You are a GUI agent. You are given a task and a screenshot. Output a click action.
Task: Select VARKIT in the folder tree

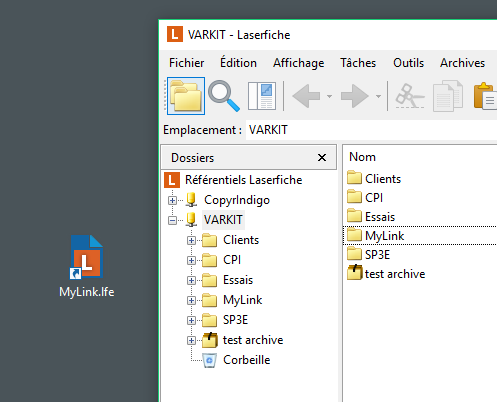[223, 220]
